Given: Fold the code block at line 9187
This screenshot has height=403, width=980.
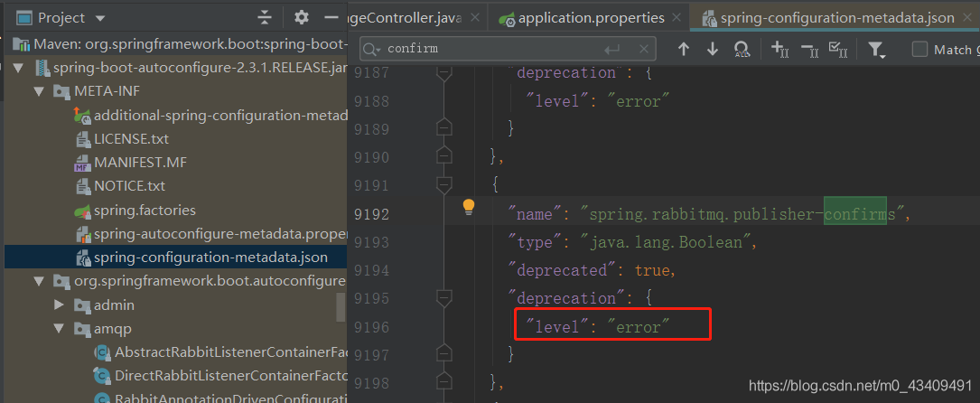Looking at the screenshot, I should (x=444, y=73).
